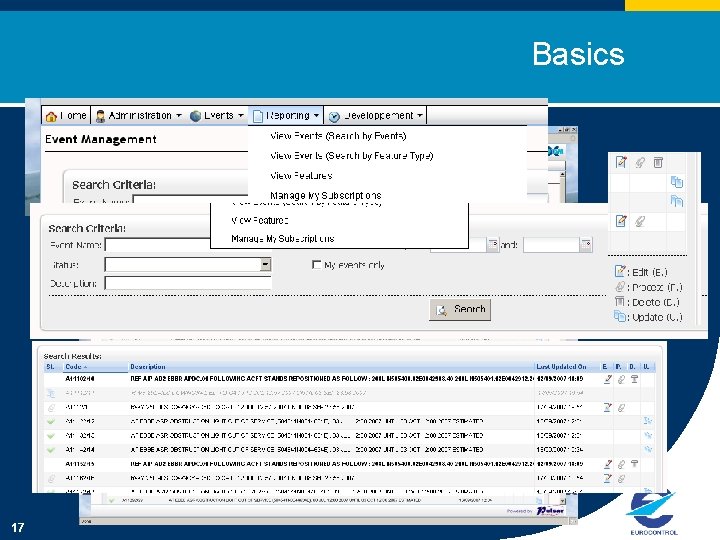
Task: Click Edit icon beside trash in enlarged panel
Action: [621, 162]
